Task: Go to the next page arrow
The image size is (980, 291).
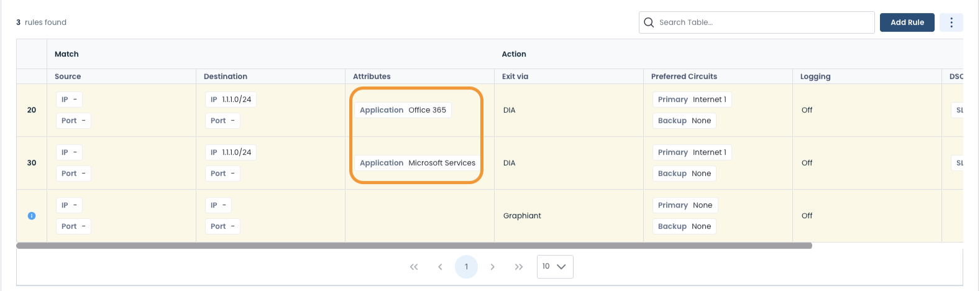Action: pyautogui.click(x=492, y=267)
